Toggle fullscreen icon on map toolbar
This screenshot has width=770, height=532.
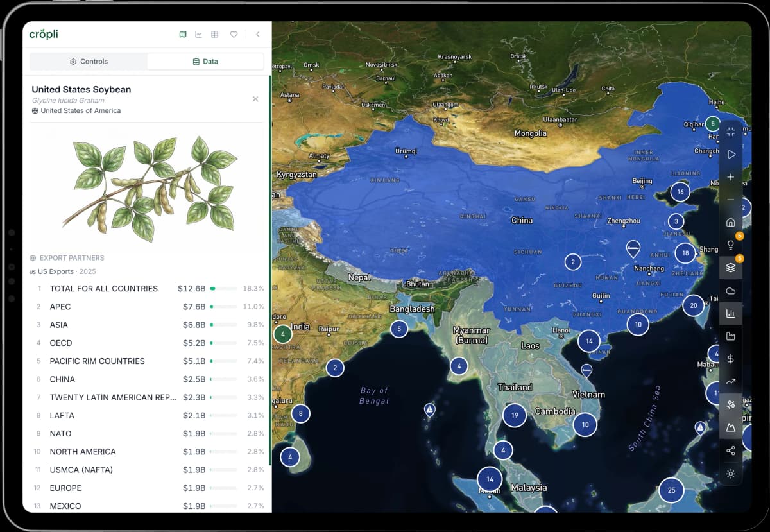731,132
